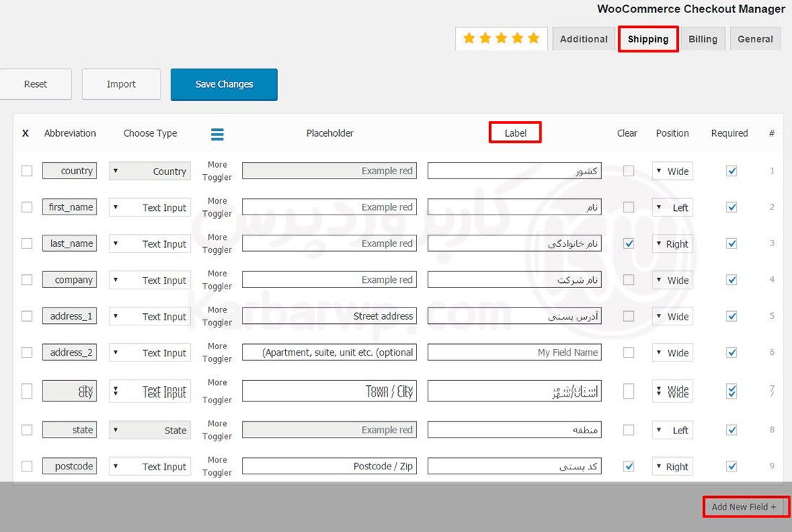
Task: Expand More Toggler for state row
Action: 217,430
